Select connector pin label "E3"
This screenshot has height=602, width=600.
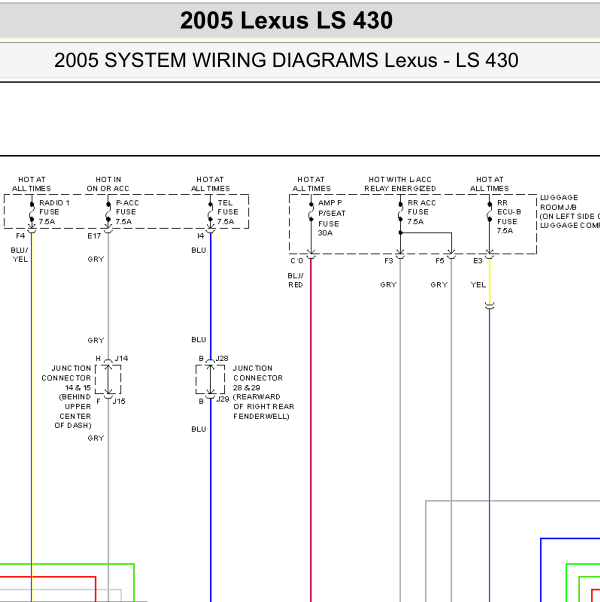[x=478, y=261]
